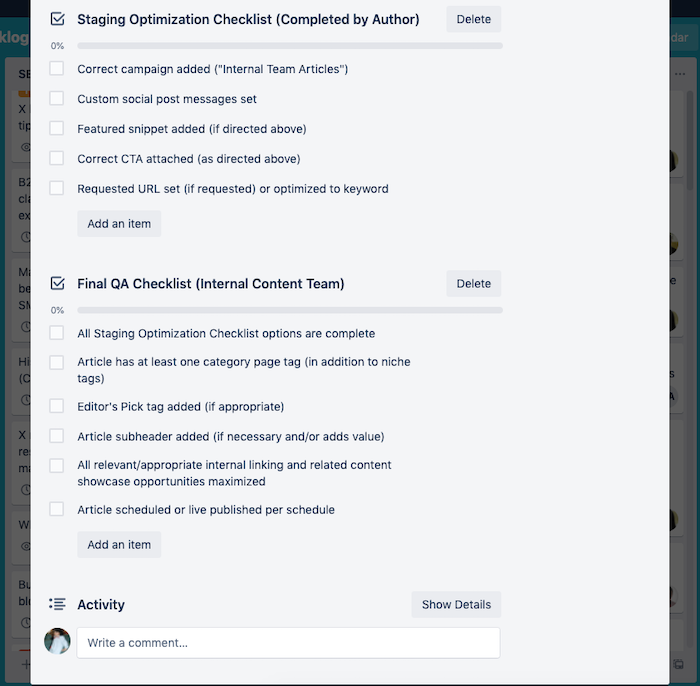Check 'Correct campaign added' item

[57, 69]
